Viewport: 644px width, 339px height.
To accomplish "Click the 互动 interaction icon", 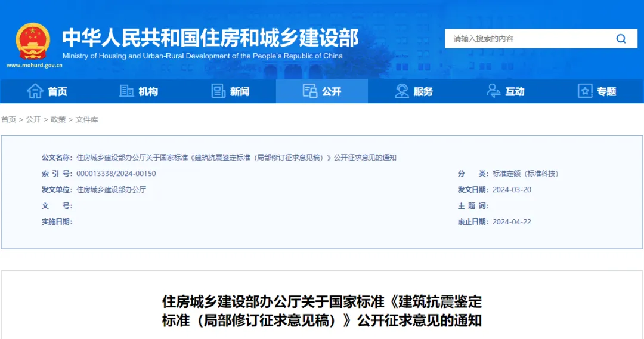I will pos(493,91).
